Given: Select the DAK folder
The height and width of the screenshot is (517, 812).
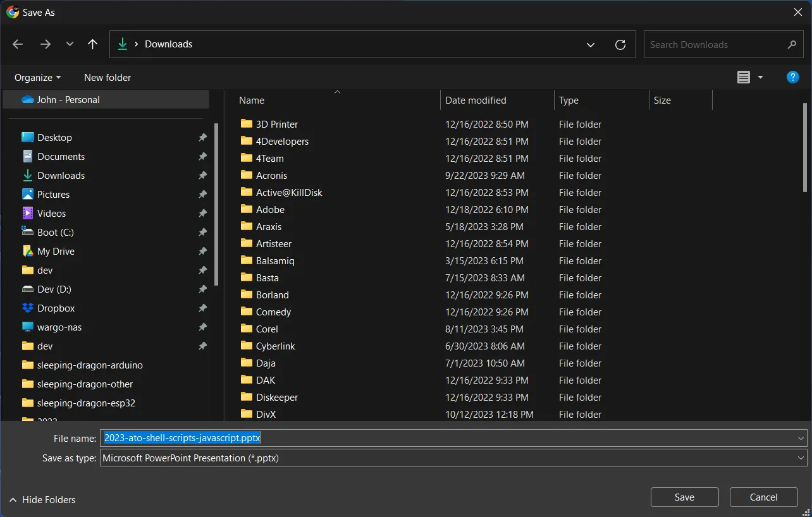Looking at the screenshot, I should [266, 380].
